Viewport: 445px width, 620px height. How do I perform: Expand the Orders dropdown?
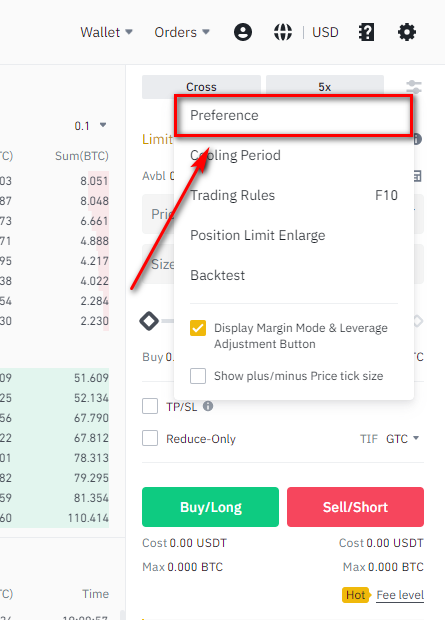point(182,32)
